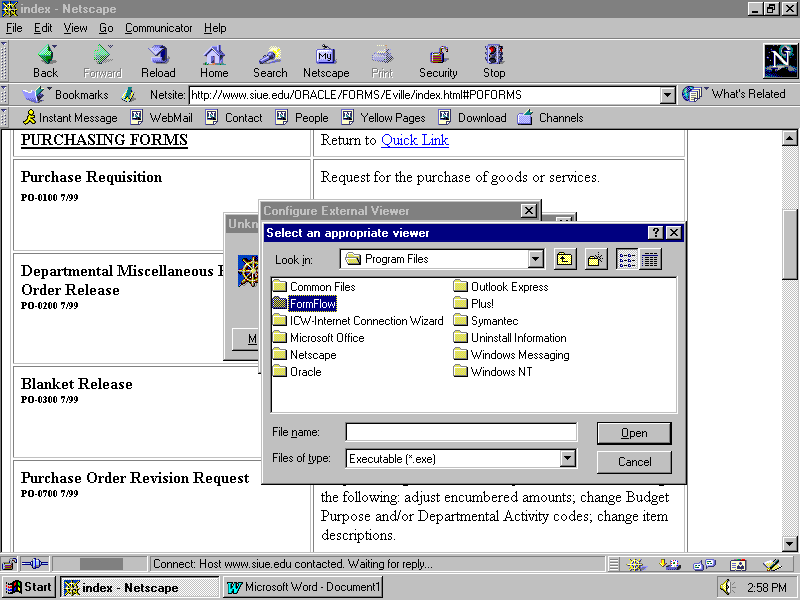The image size is (800, 600).
Task: Click the Create New Folder icon
Action: pos(596,259)
